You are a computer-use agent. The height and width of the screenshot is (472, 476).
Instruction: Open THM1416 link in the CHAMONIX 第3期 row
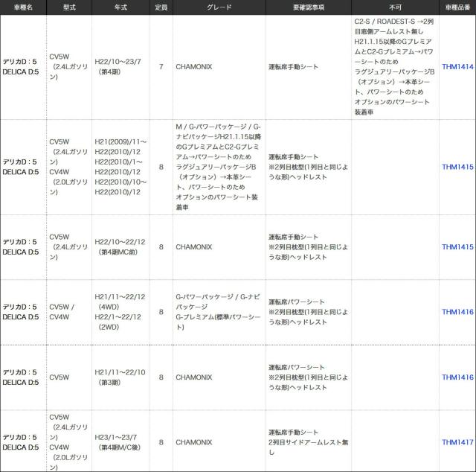457,377
